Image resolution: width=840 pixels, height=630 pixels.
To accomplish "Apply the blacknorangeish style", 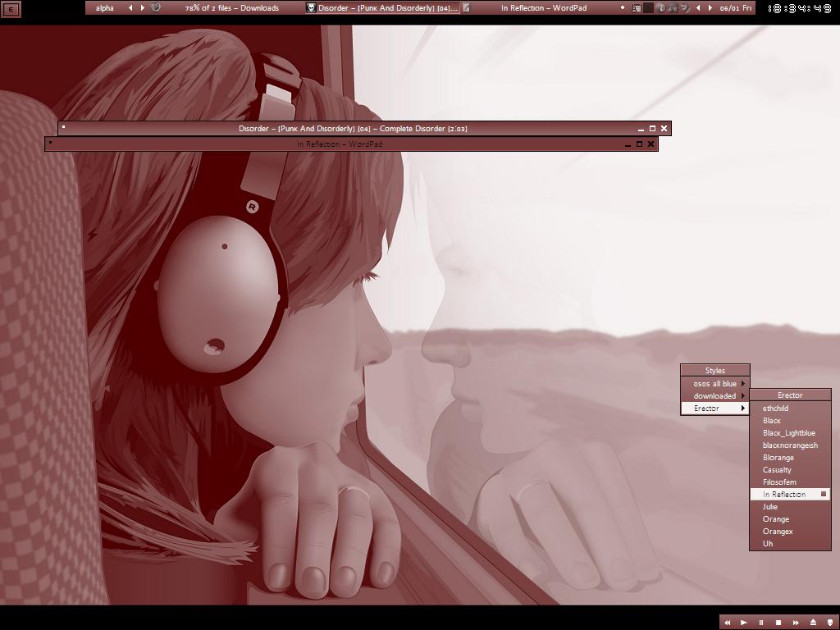I will coord(790,445).
